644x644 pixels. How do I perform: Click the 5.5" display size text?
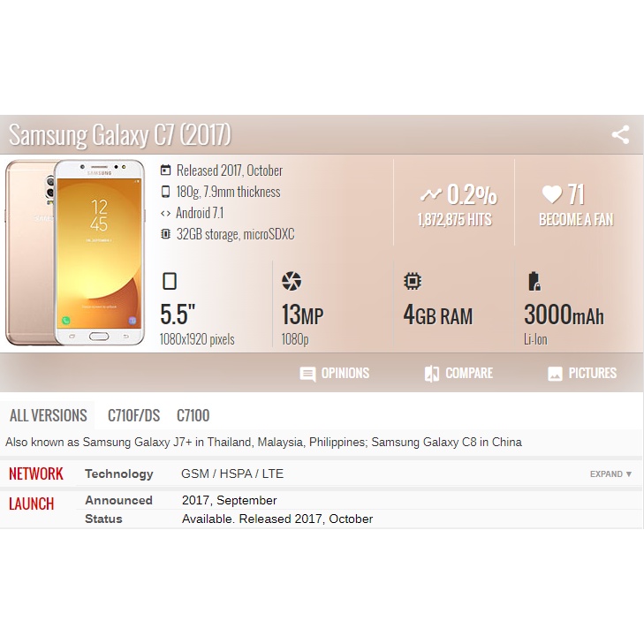(x=178, y=314)
